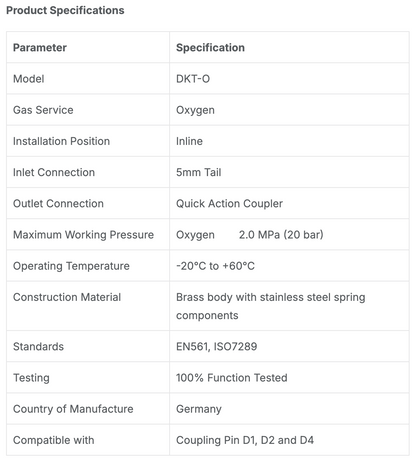
Task: Select the Specification column header
Action: point(210,48)
